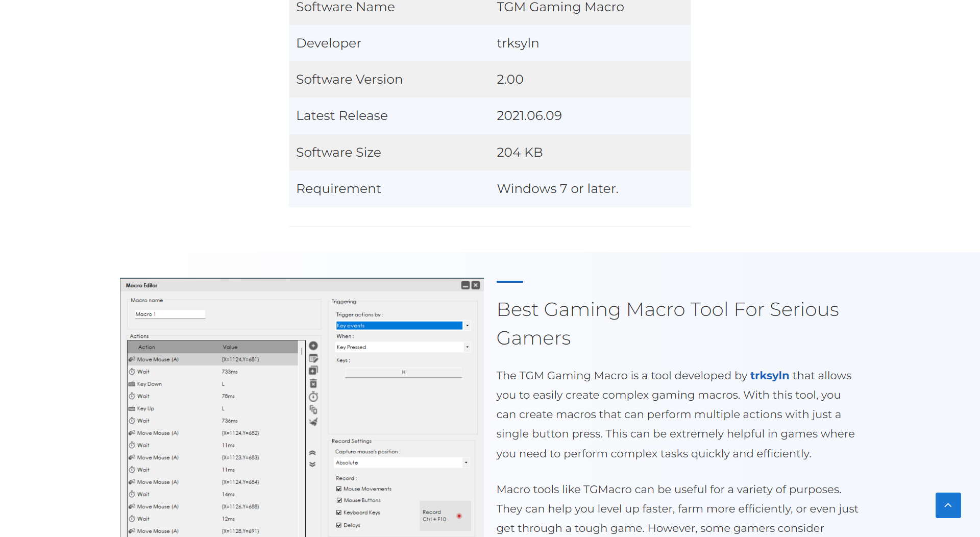The height and width of the screenshot is (537, 980).
Task: Click the Key Down value L
Action: pos(223,384)
